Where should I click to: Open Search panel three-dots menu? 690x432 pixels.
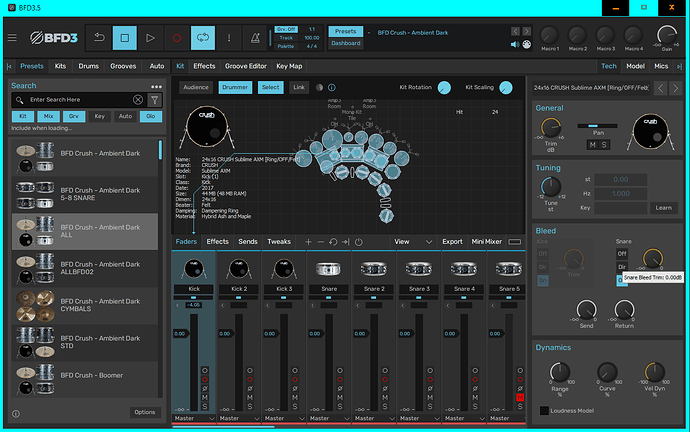click(156, 87)
